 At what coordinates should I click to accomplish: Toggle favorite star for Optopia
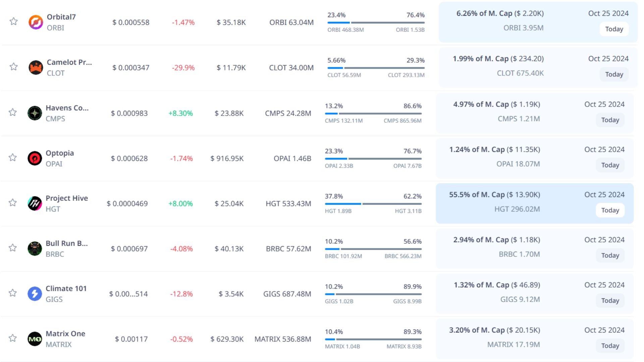tap(13, 157)
